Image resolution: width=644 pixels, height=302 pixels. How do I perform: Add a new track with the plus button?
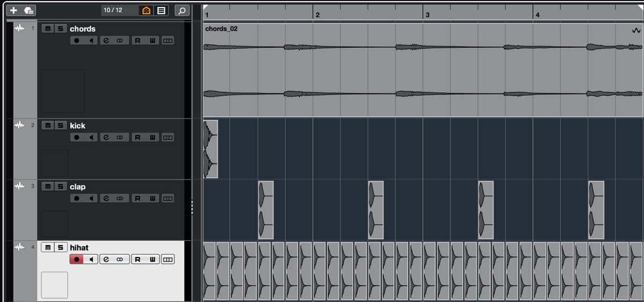[13, 10]
